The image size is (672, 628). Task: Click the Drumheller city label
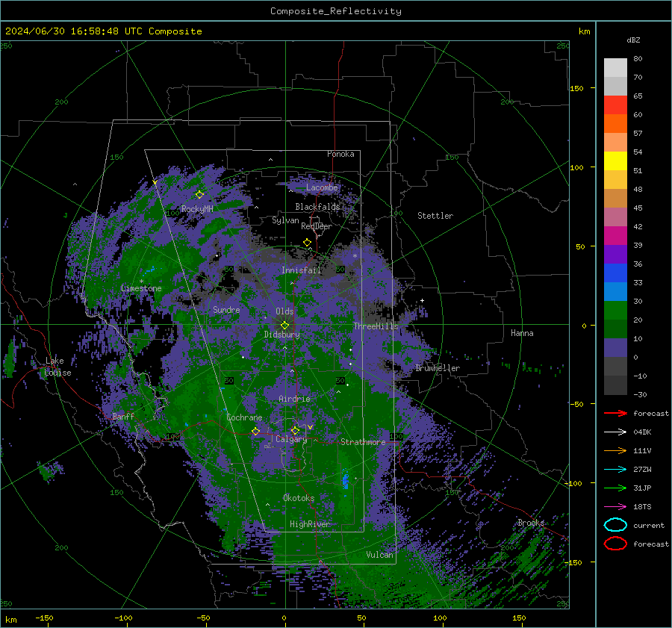438,368
